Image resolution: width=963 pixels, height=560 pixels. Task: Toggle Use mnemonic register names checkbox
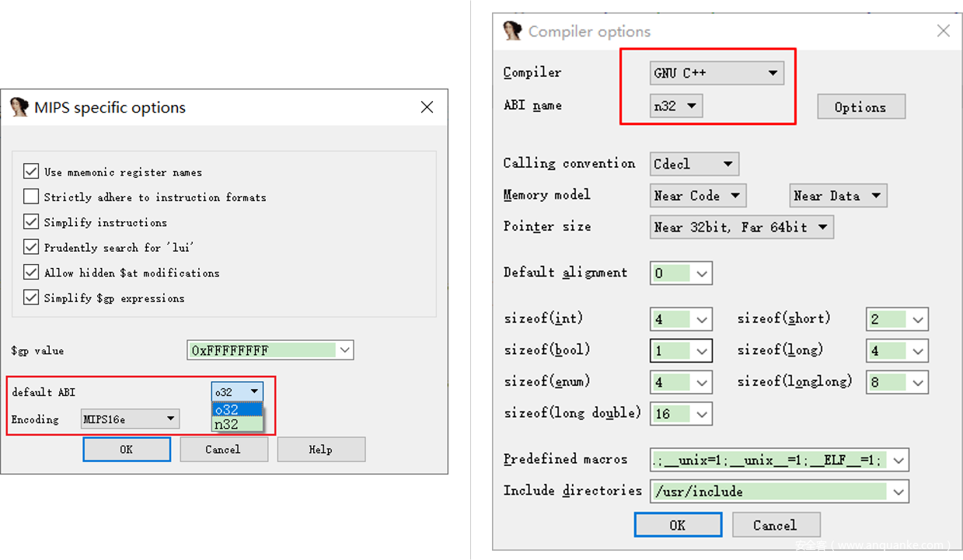tap(31, 172)
